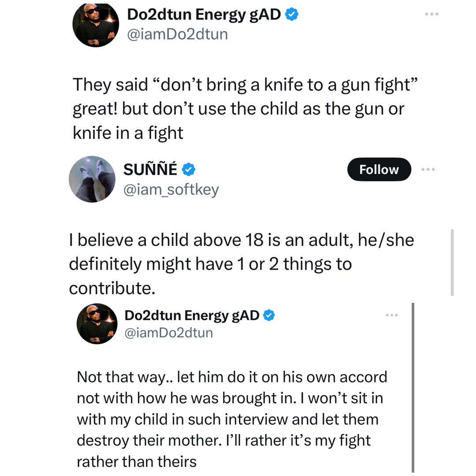This screenshot has width=476, height=476.
Task: Click the verified badge in the quoted Do2dtun tweet
Action: coord(269,315)
